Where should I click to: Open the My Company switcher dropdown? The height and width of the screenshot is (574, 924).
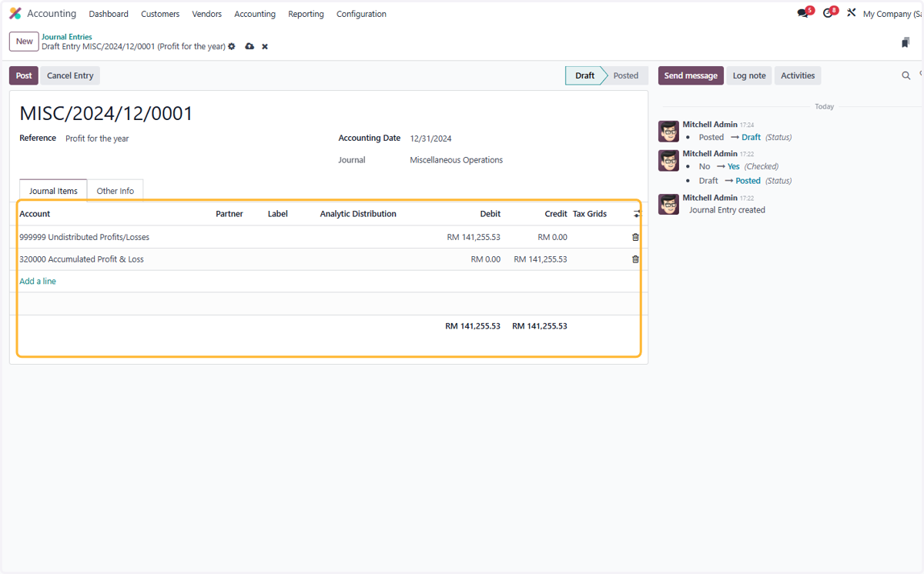coord(892,14)
